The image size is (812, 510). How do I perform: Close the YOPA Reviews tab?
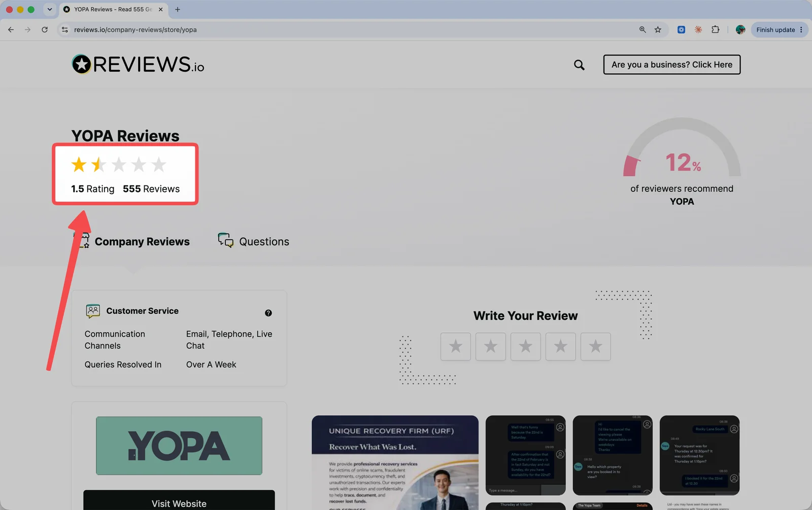[161, 9]
